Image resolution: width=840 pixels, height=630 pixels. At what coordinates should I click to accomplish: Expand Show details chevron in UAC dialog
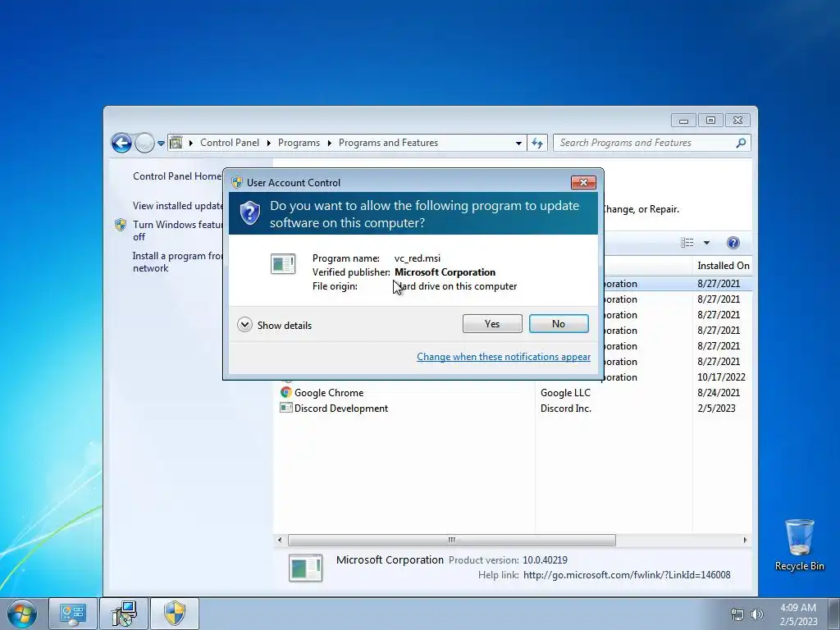[x=244, y=325]
